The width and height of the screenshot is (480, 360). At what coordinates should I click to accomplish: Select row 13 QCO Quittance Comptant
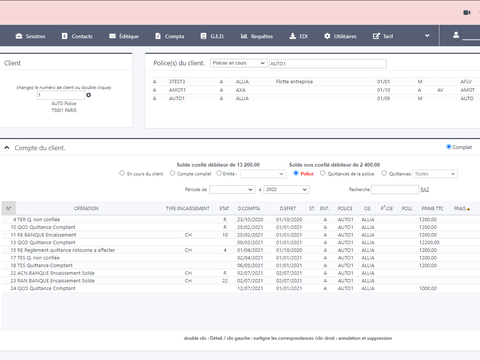pos(241,242)
